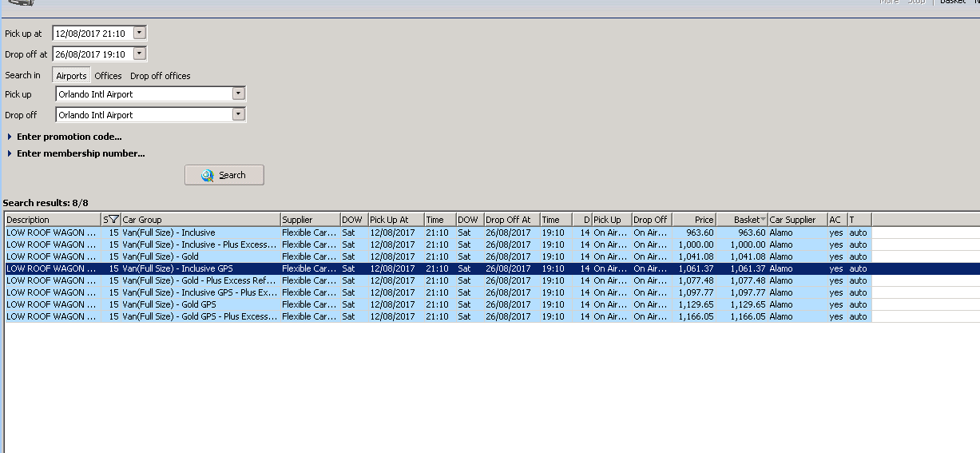Image resolution: width=980 pixels, height=453 pixels.
Task: Click the Search button
Action: (x=224, y=175)
